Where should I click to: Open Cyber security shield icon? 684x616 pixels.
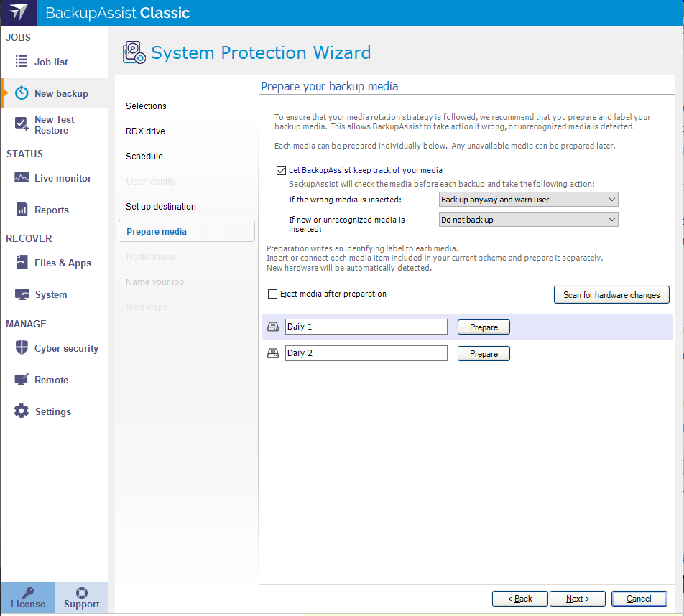(x=22, y=348)
